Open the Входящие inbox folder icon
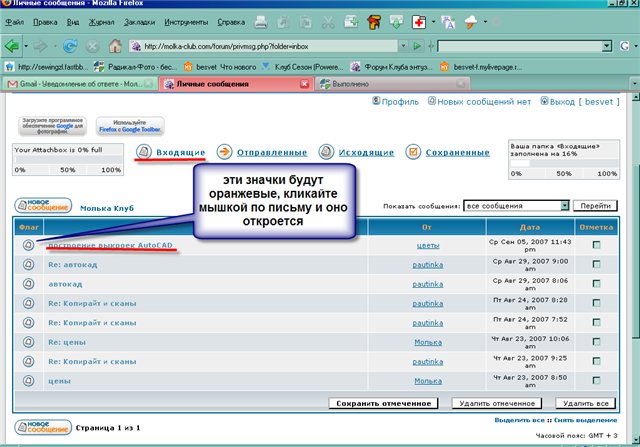 (145, 152)
